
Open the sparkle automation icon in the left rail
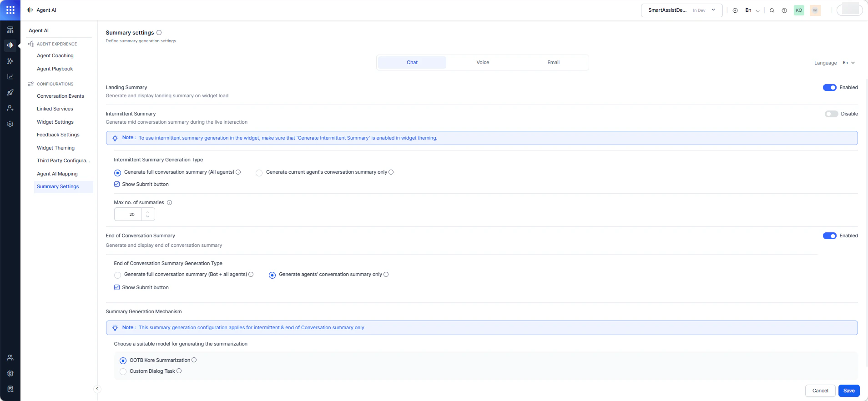point(10,61)
